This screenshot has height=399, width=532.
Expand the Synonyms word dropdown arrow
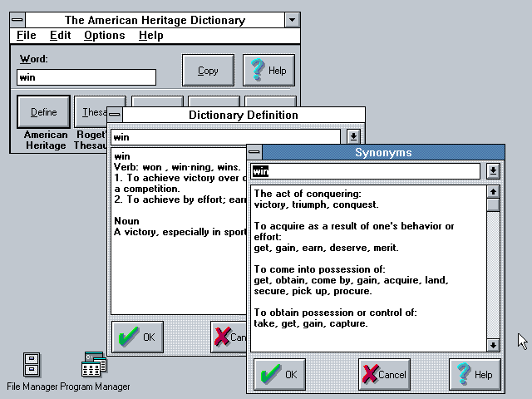tap(493, 170)
